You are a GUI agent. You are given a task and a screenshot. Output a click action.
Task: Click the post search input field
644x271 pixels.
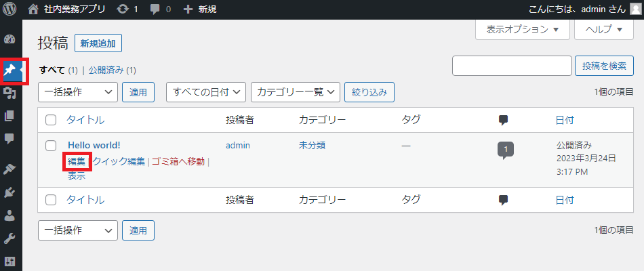pyautogui.click(x=512, y=66)
